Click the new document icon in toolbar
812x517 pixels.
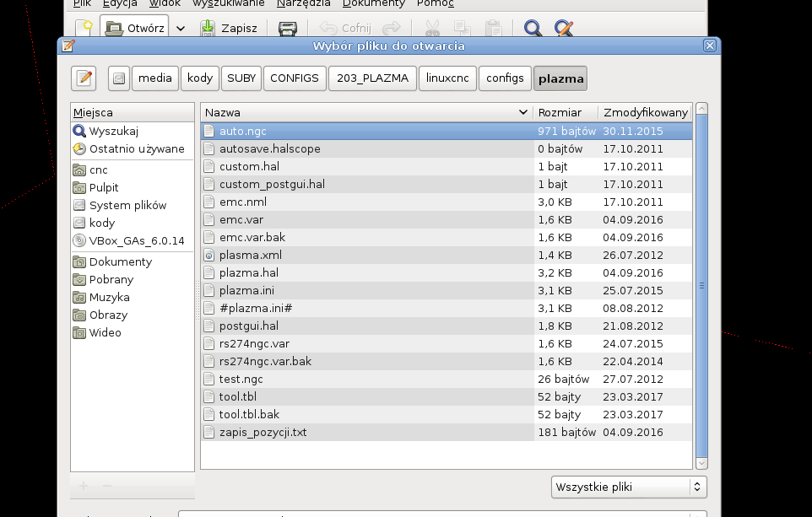(84, 28)
